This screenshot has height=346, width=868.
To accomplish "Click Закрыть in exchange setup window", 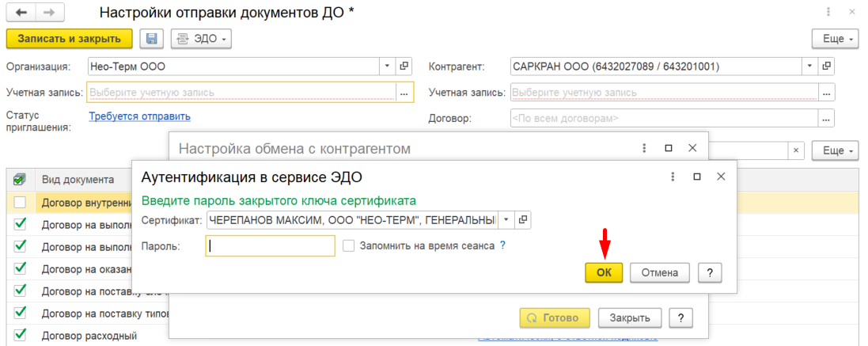I will (629, 317).
